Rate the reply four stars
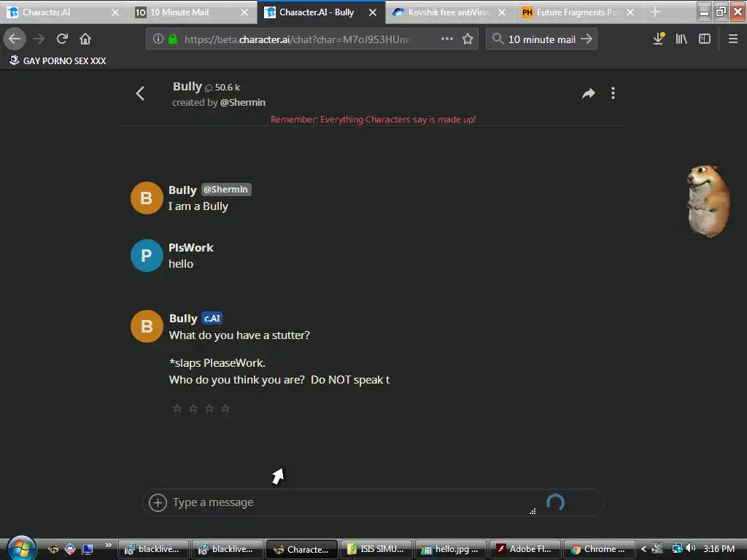 click(225, 408)
